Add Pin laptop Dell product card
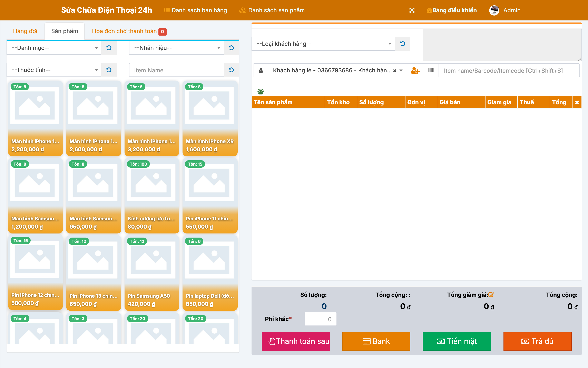588x368 pixels. click(x=210, y=273)
